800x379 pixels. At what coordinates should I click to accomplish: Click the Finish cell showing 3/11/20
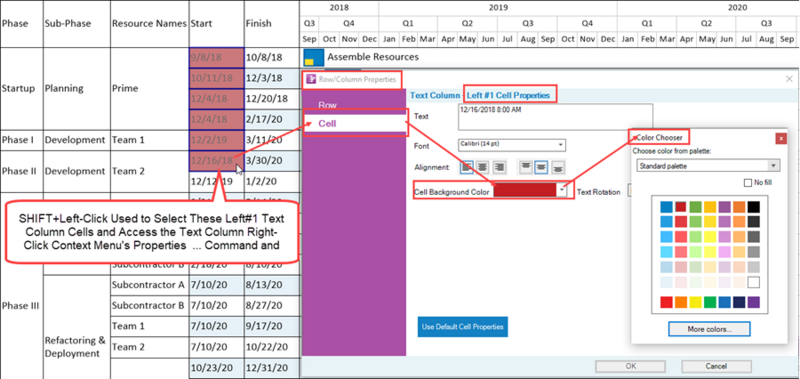(271, 140)
